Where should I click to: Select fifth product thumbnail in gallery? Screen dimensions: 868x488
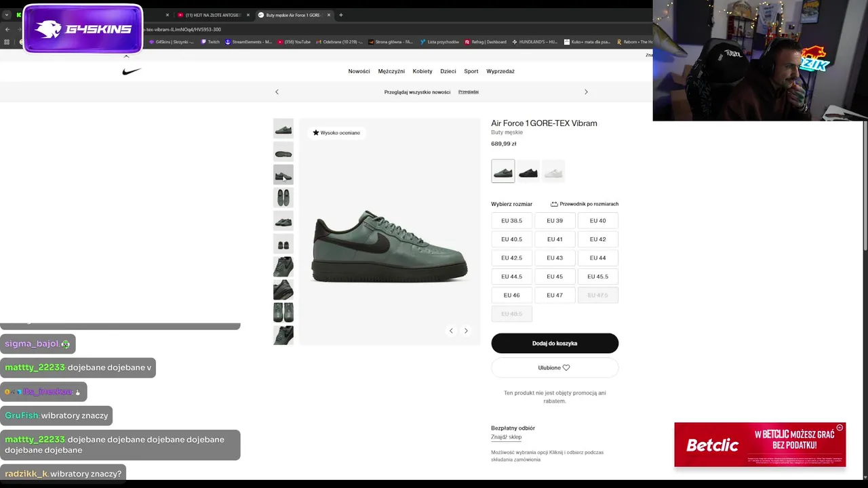point(283,221)
